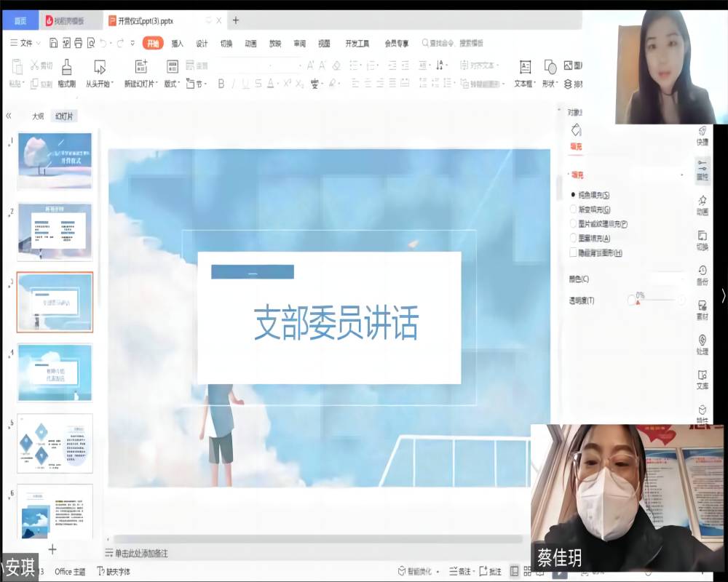Viewport: 728px width, 582px height.
Task: Click the 缺失字体 status bar button
Action: point(115,571)
